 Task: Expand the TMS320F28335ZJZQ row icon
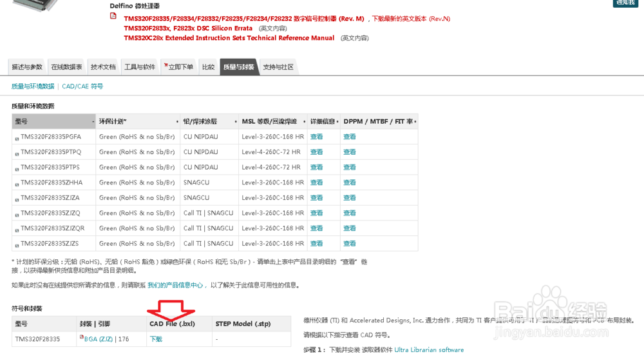(17, 215)
